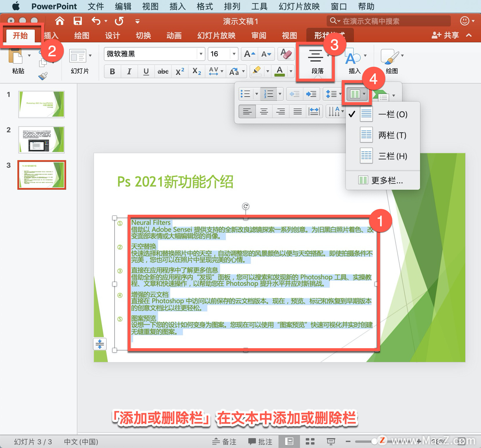481x448 pixels.
Task: Center align the text
Action: [264, 111]
